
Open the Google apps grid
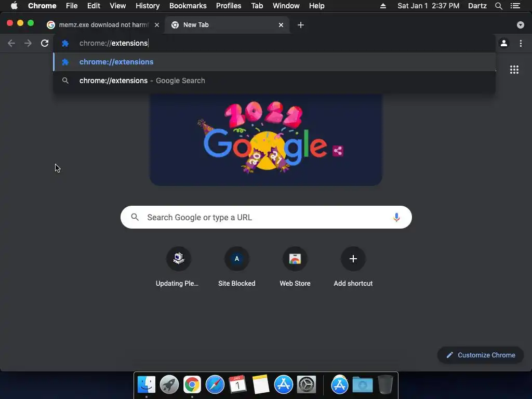514,70
